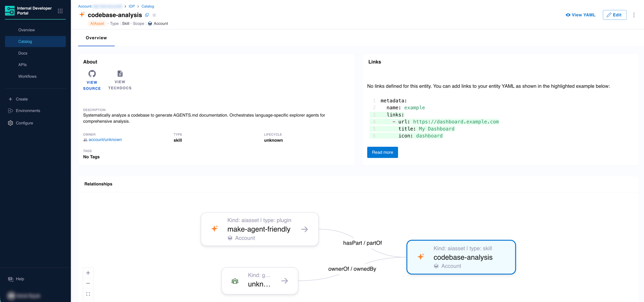This screenshot has width=644, height=302.
Task: Click arrow on the unknown group node
Action: [x=285, y=281]
